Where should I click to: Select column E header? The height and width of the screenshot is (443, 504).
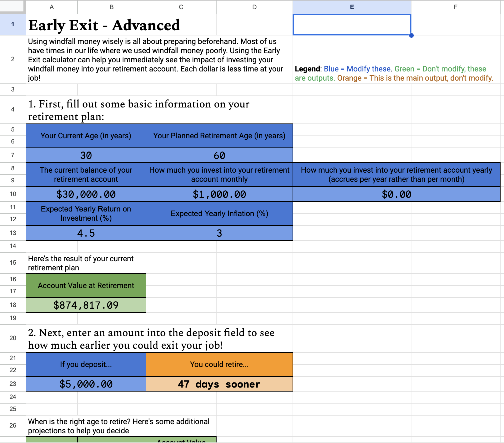pos(352,7)
